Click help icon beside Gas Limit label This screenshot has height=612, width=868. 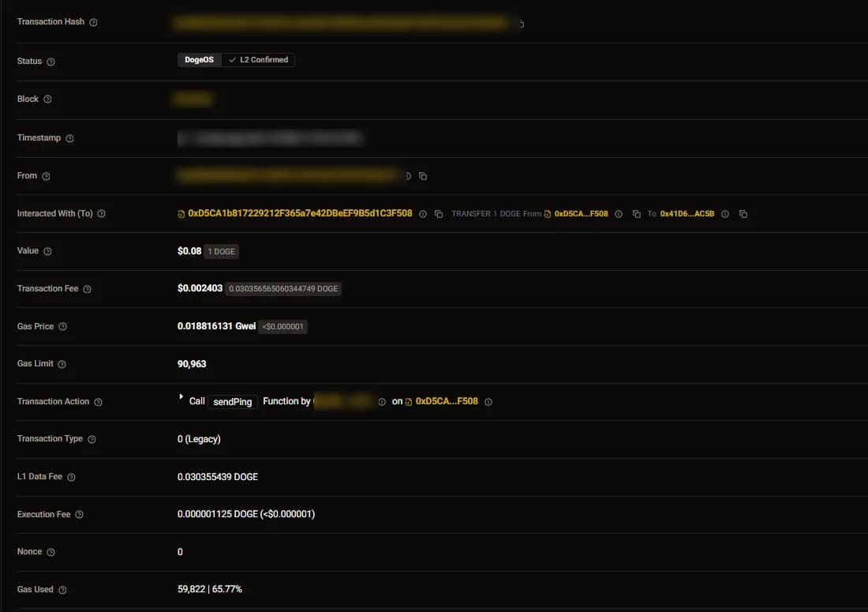62,364
